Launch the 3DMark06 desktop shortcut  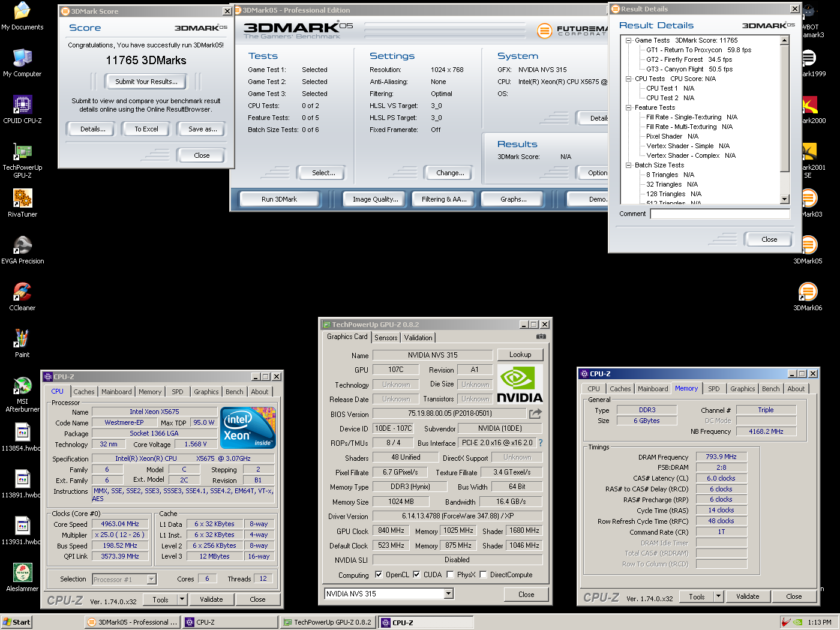coord(808,297)
